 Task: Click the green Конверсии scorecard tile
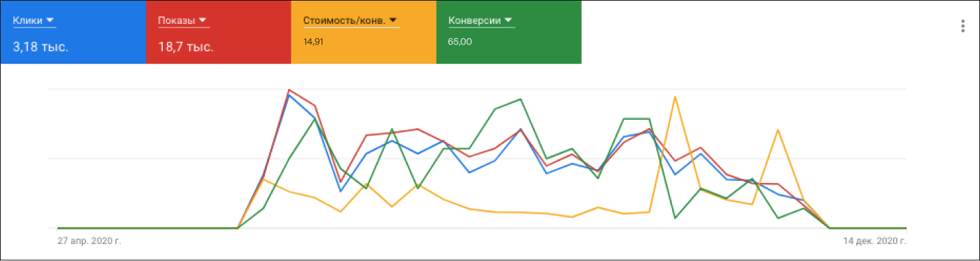(x=508, y=32)
